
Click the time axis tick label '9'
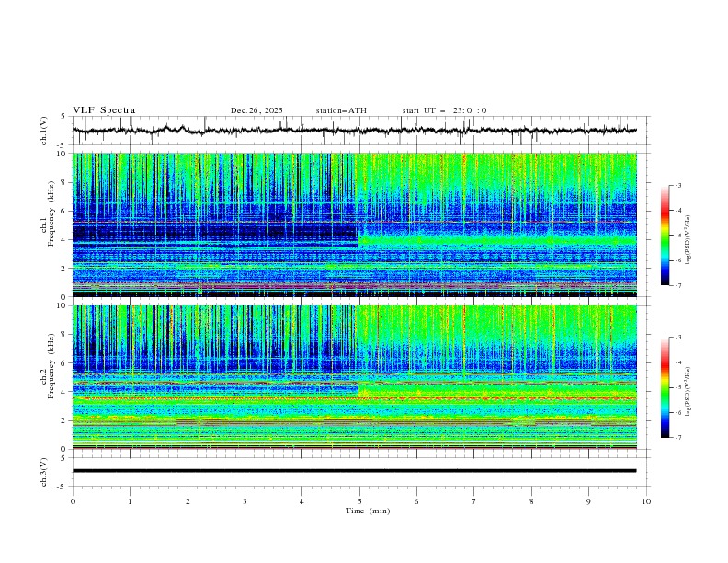click(x=588, y=501)
